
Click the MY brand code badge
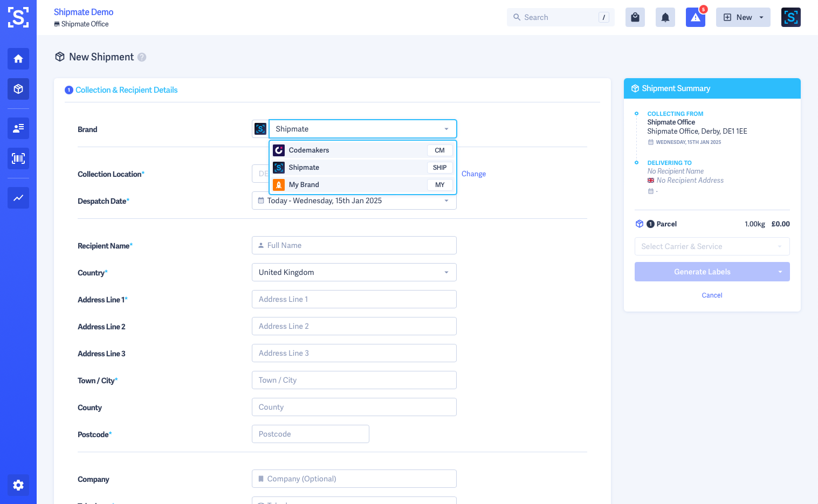[440, 185]
